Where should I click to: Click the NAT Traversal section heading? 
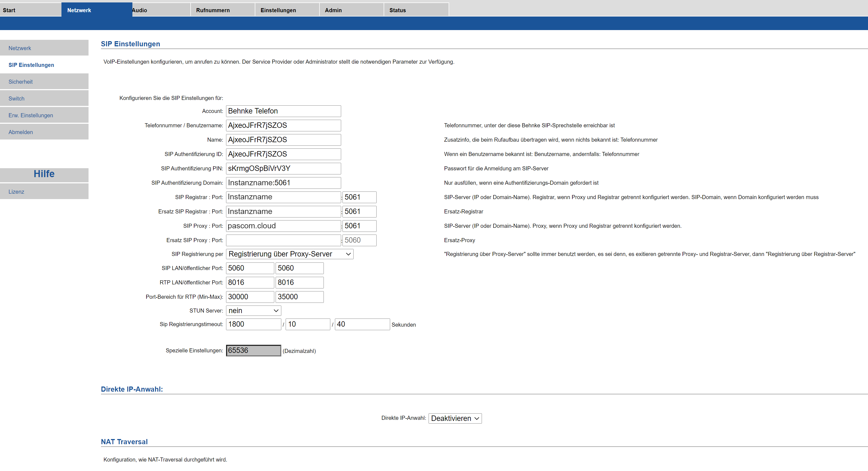tap(124, 442)
